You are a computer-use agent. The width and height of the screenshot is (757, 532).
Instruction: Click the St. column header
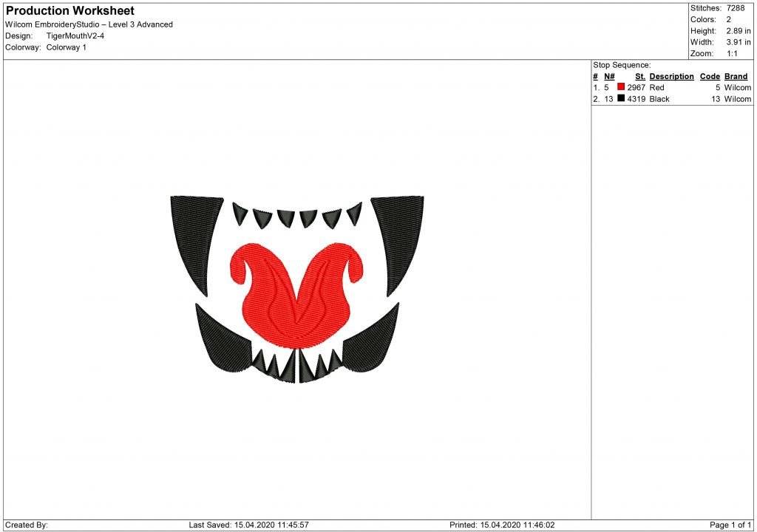pos(640,76)
